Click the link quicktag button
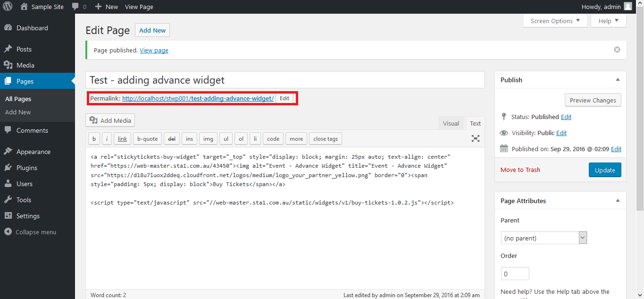The height and width of the screenshot is (299, 644). pos(122,138)
